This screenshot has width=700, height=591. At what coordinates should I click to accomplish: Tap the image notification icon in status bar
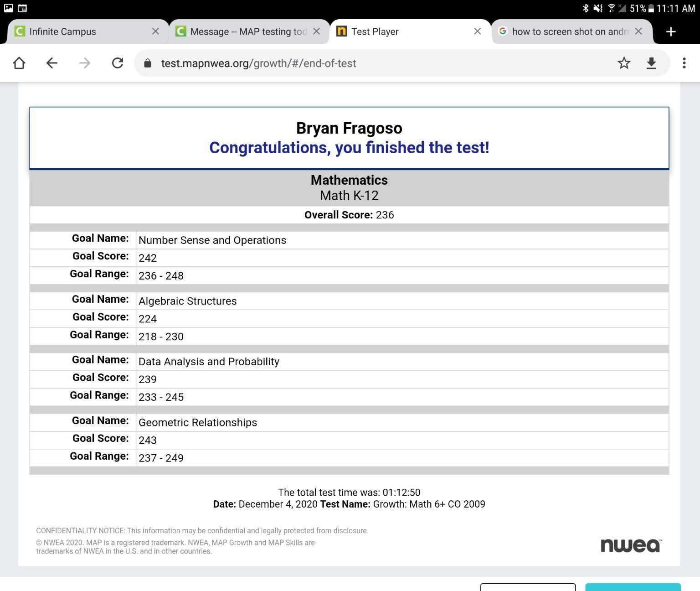pos(9,8)
